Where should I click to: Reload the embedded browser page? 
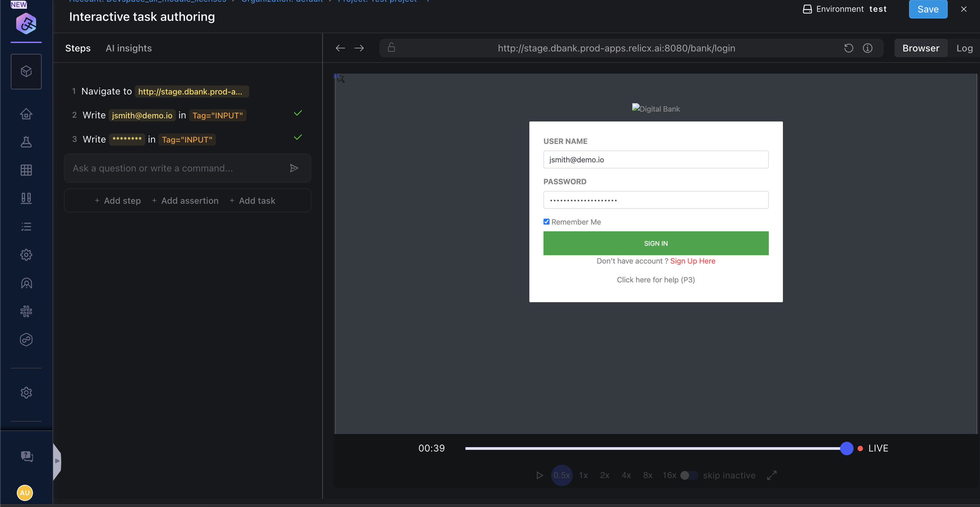pyautogui.click(x=849, y=48)
